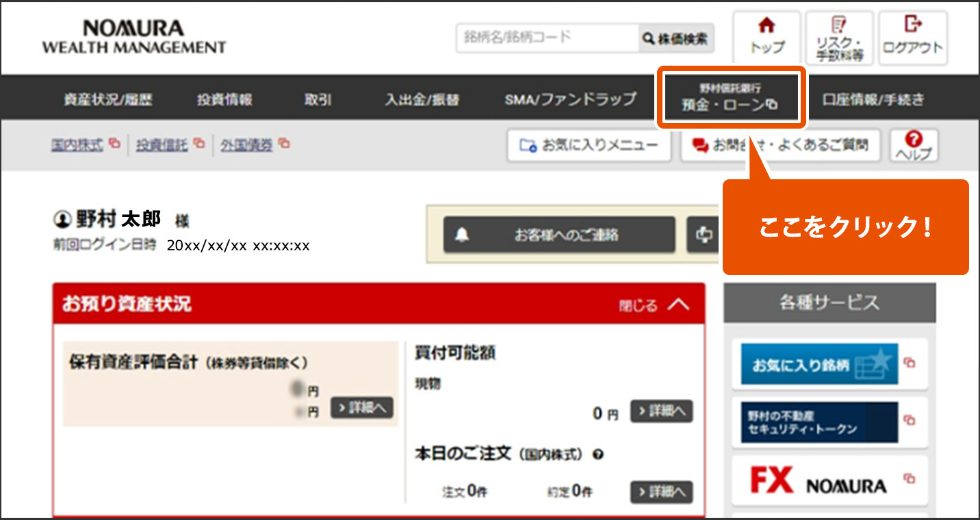Click the user avatar icon beside 野村 太郎

[x=62, y=220]
